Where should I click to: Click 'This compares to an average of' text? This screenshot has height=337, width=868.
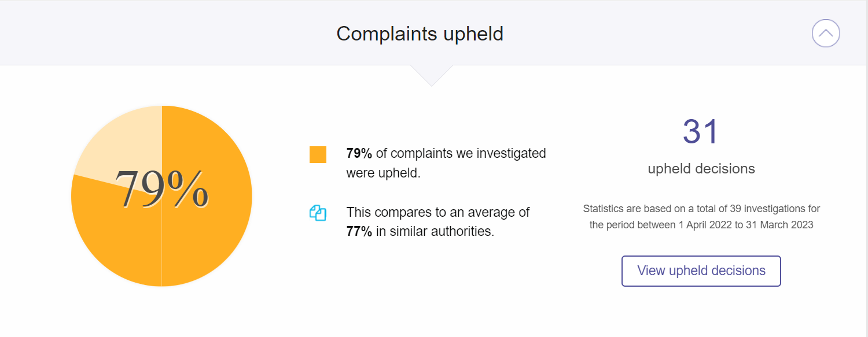pos(438,213)
